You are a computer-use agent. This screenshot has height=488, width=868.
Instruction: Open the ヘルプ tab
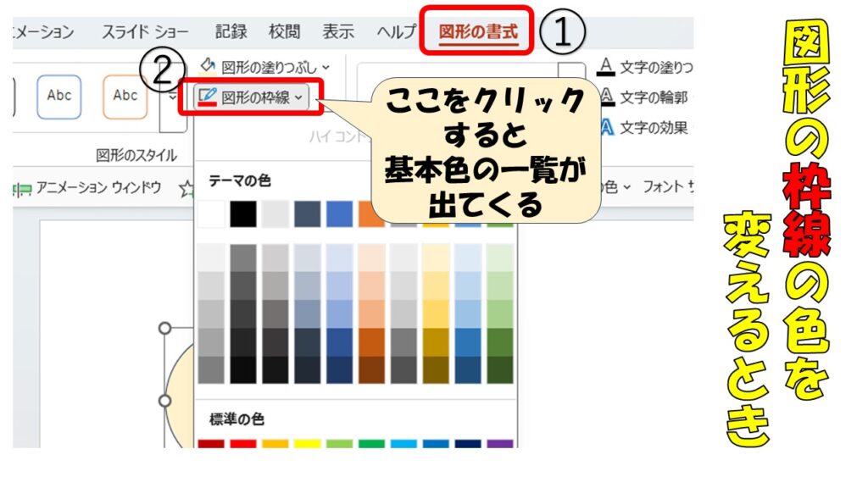coord(396,31)
